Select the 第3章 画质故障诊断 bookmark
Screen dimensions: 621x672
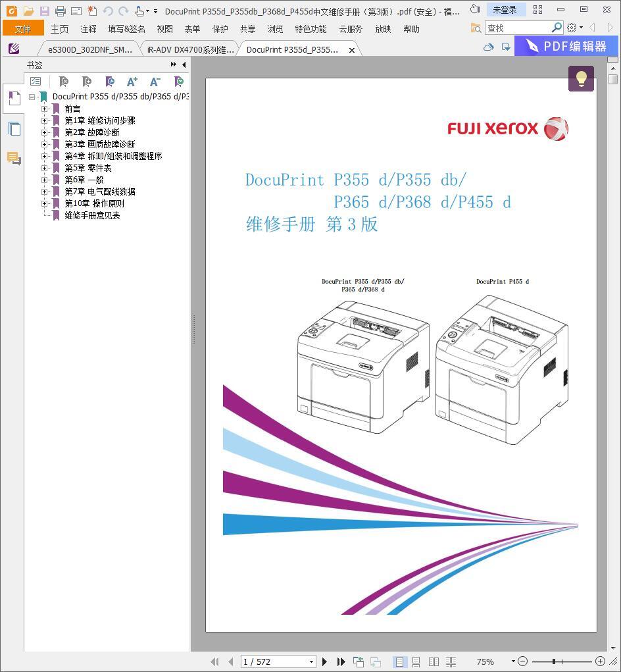tap(100, 144)
